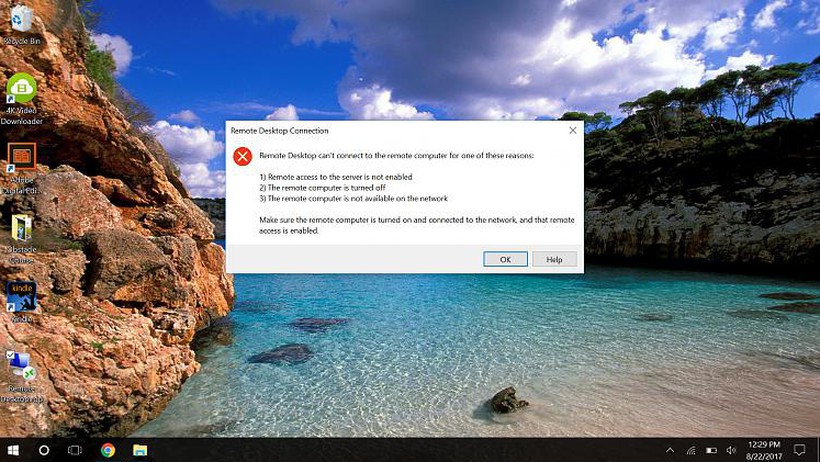Image resolution: width=820 pixels, height=462 pixels.
Task: Open Cortana search circle on taskbar
Action: [44, 450]
